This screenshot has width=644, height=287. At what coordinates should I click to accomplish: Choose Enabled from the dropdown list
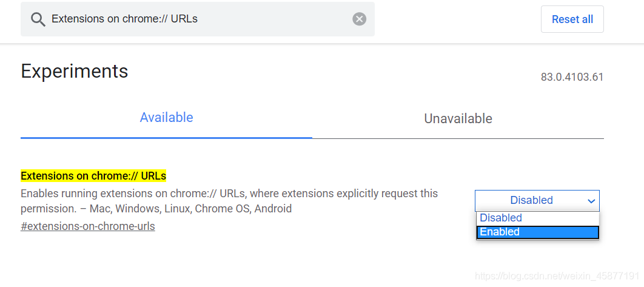537,232
